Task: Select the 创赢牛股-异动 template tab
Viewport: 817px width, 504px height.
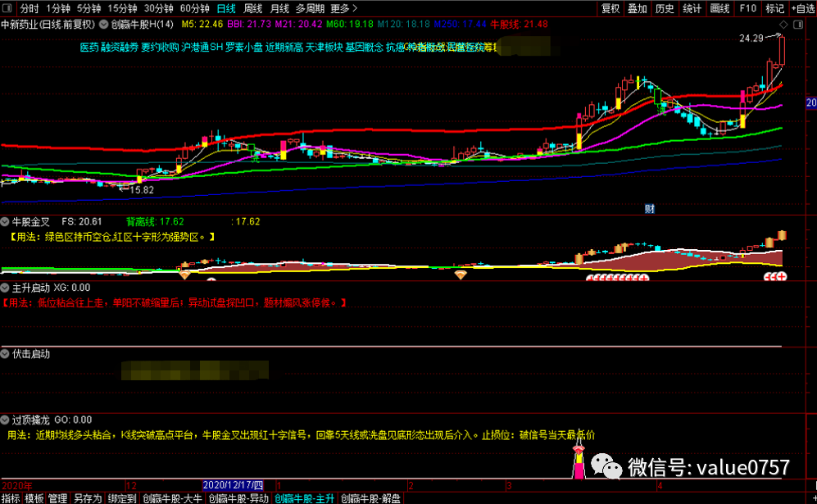Action: click(x=238, y=499)
